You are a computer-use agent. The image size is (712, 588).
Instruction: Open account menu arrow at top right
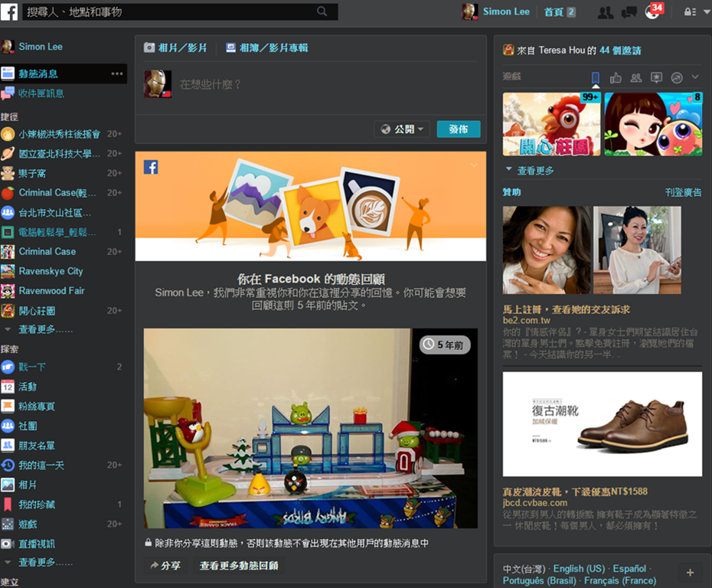pos(707,11)
